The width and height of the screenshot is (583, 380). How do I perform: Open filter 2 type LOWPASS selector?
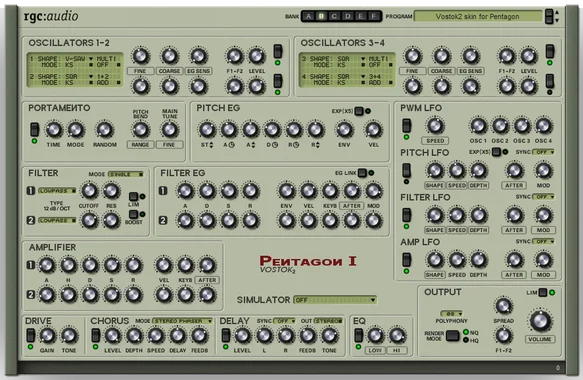57,220
